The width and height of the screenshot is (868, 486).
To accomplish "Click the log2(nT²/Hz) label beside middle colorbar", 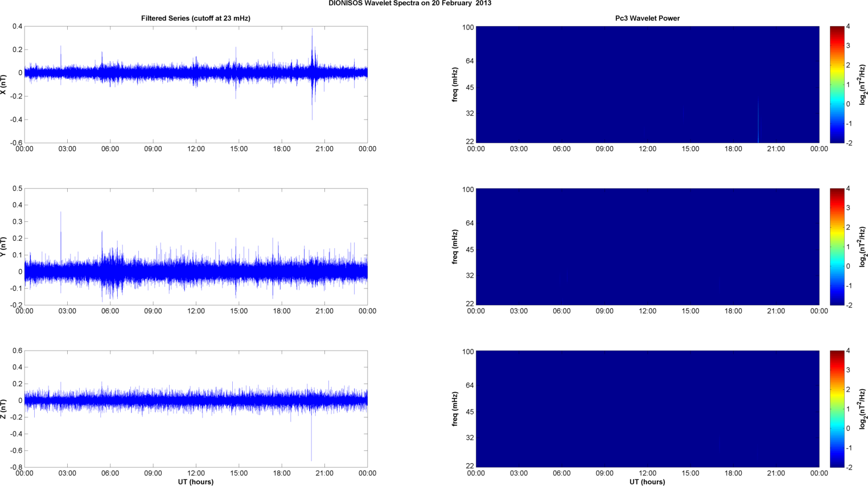I will tap(863, 246).
